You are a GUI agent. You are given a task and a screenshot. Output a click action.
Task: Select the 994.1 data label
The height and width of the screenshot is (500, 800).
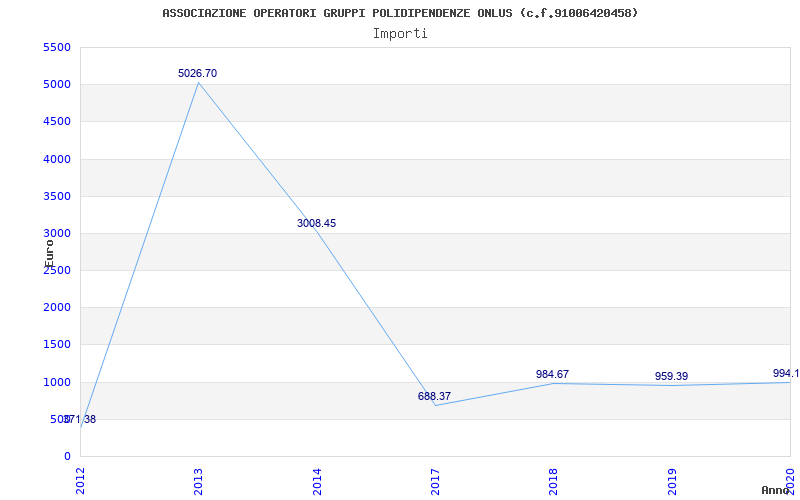coord(786,373)
